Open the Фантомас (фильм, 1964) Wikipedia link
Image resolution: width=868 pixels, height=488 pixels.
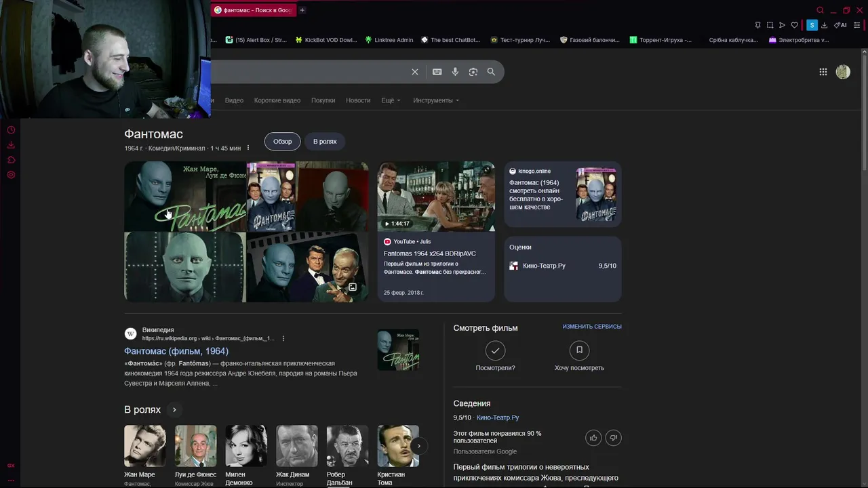click(176, 351)
